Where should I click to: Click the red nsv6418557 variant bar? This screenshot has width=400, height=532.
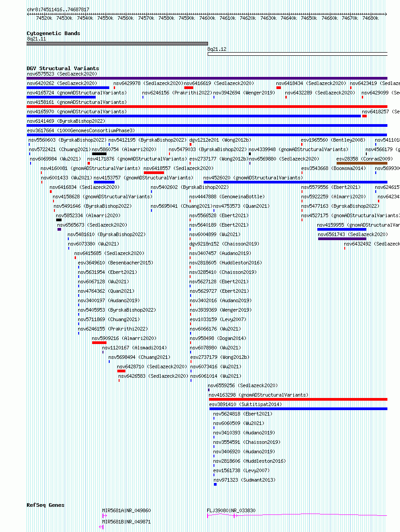click(154, 173)
